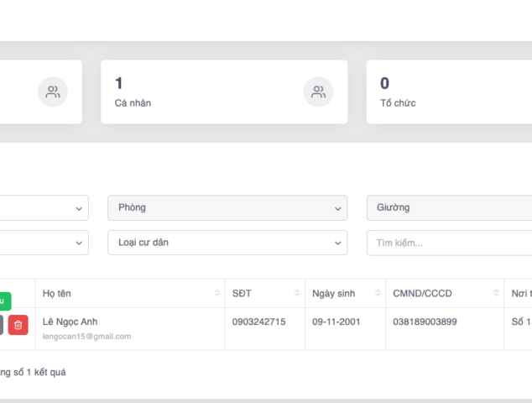Image resolution: width=532 pixels, height=403 pixels.
Task: Select the Cá nhân statistics card
Action: 224,92
